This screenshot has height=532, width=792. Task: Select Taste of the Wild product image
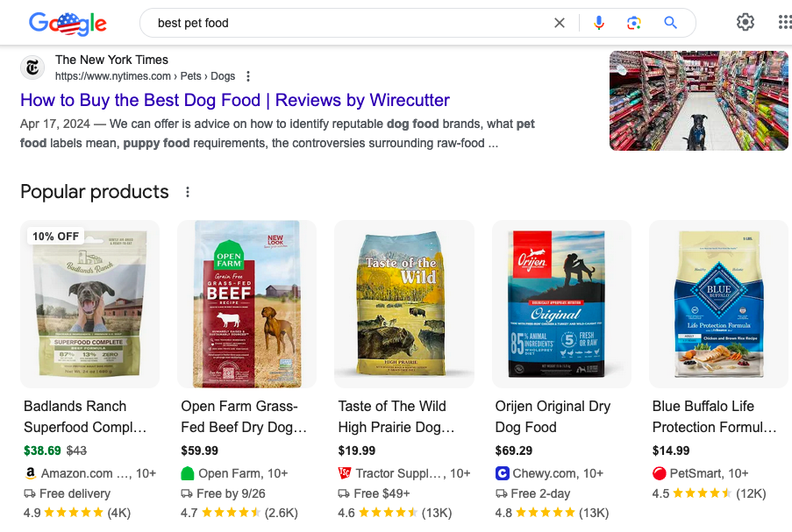(403, 304)
